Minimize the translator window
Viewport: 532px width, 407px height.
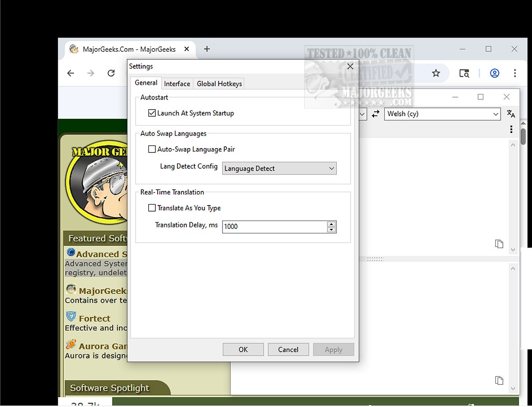coord(455,97)
